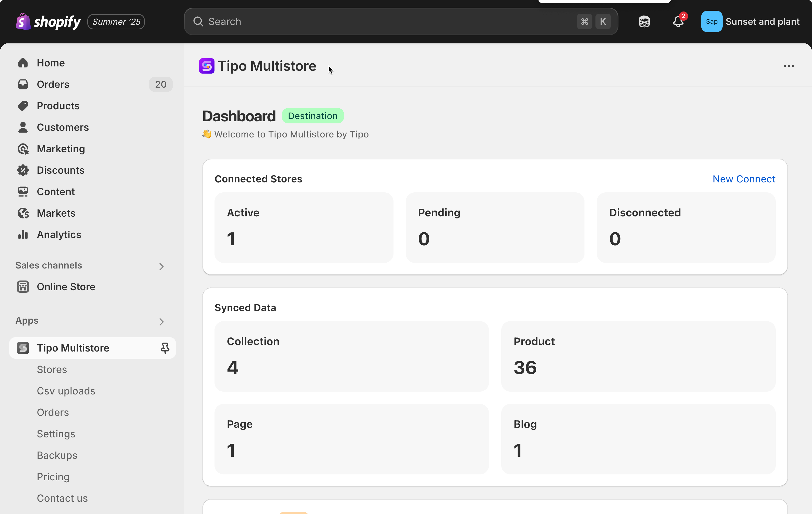This screenshot has width=812, height=514.
Task: Open the three-dot more actions menu
Action: click(789, 66)
